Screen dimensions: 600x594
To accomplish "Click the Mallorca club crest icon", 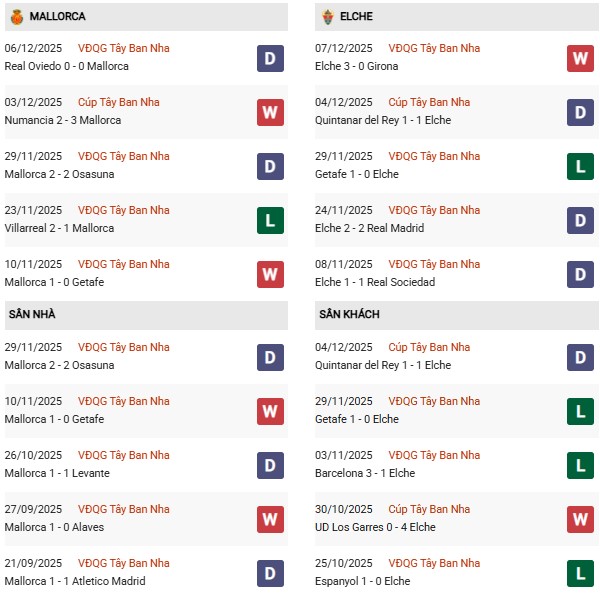I will 15,16.
